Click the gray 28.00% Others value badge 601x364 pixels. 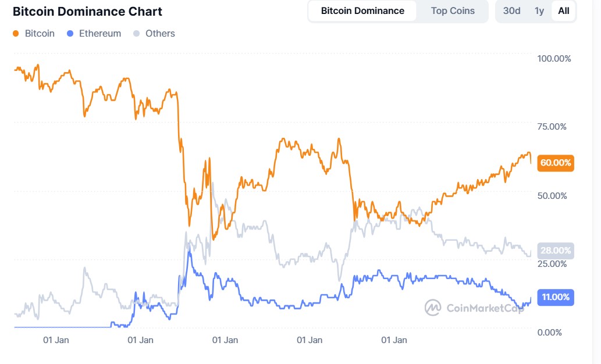tap(556, 251)
